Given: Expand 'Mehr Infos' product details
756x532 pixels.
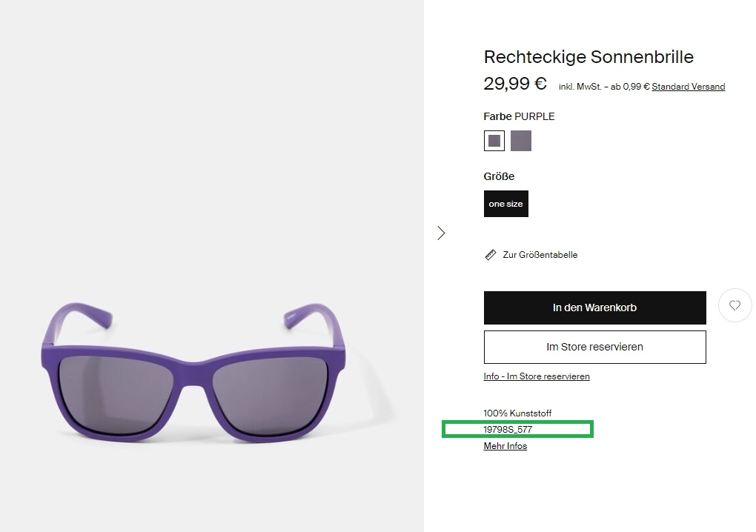Looking at the screenshot, I should coord(505,446).
